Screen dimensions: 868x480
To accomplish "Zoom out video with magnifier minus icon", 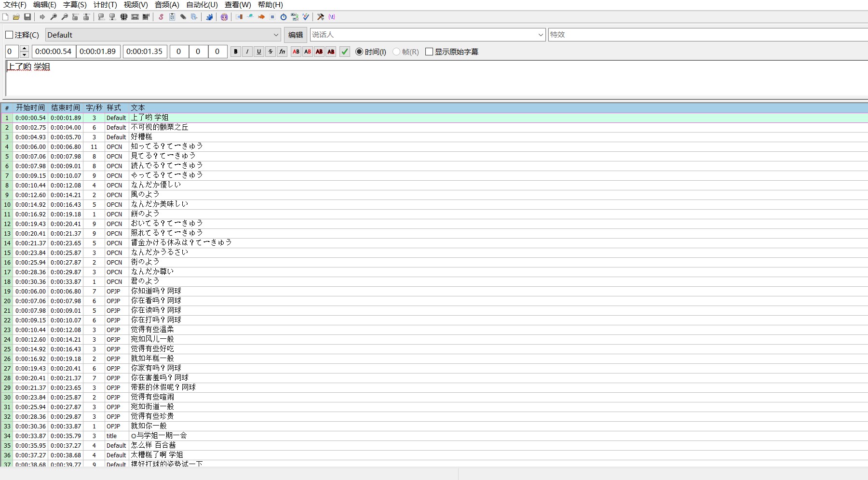I will click(x=65, y=17).
